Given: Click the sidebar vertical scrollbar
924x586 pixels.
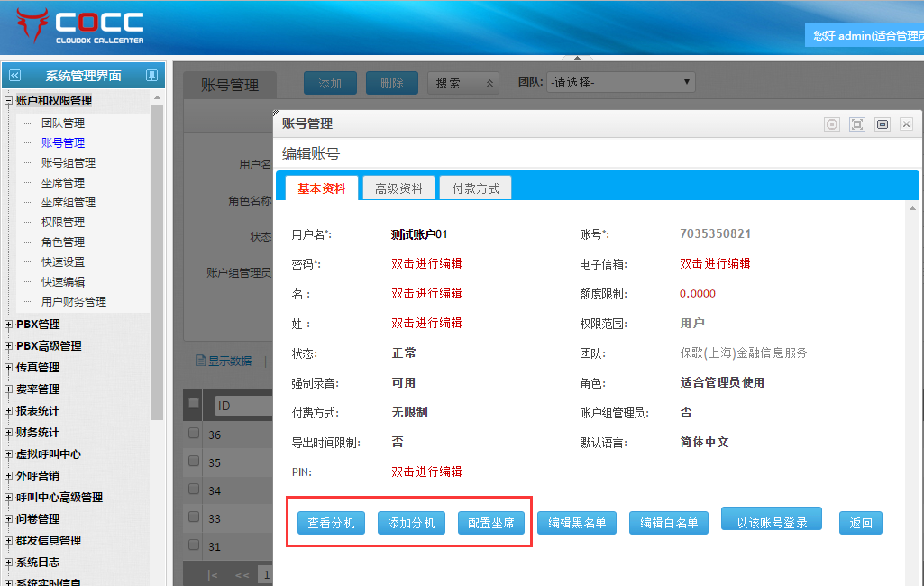Looking at the screenshot, I should point(157,261).
